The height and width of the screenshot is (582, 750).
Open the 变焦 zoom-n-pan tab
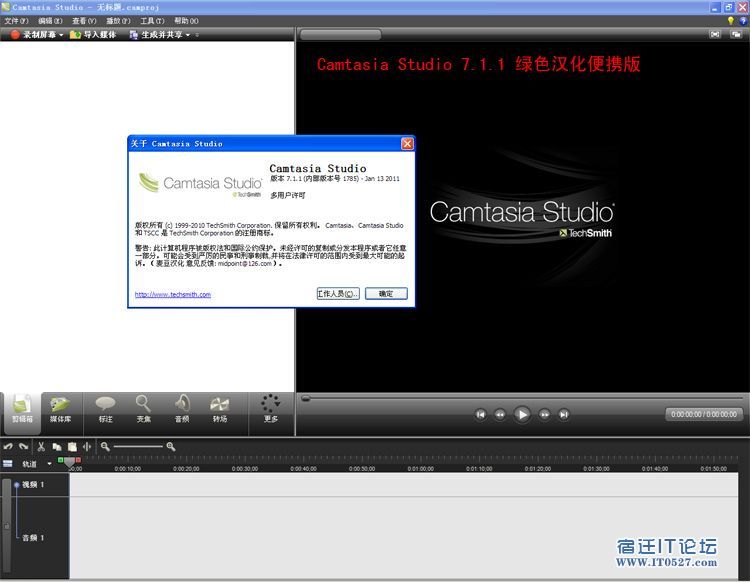pos(143,410)
